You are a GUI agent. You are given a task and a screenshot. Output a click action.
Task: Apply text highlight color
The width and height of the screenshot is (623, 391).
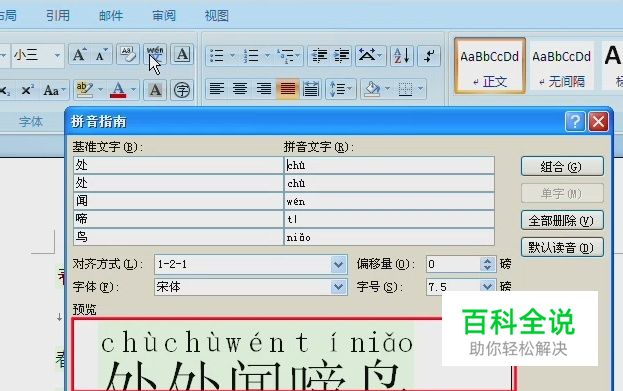tap(84, 90)
